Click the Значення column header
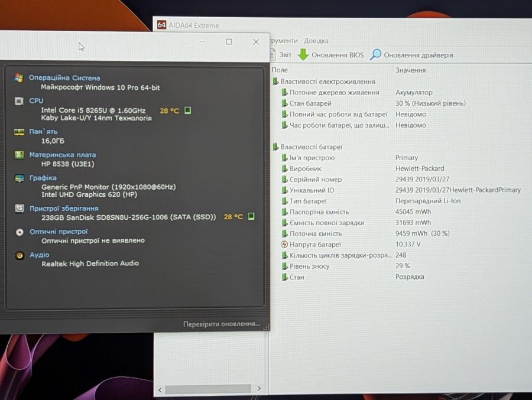The width and height of the screenshot is (532, 400). point(410,70)
